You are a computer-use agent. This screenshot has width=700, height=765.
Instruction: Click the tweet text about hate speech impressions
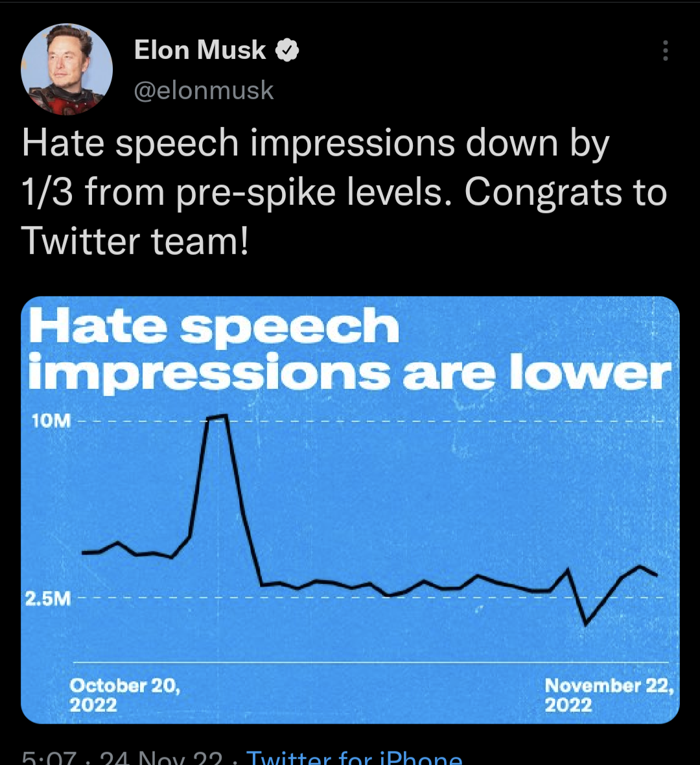point(344,192)
